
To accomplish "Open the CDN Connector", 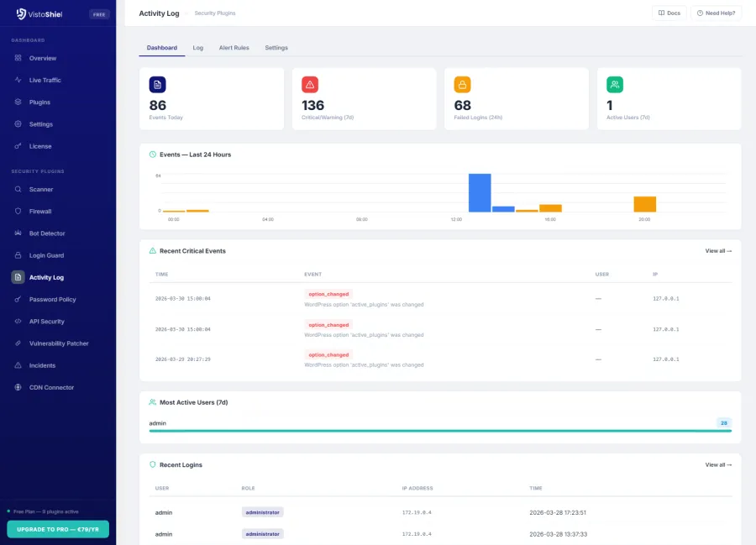I will tap(52, 387).
